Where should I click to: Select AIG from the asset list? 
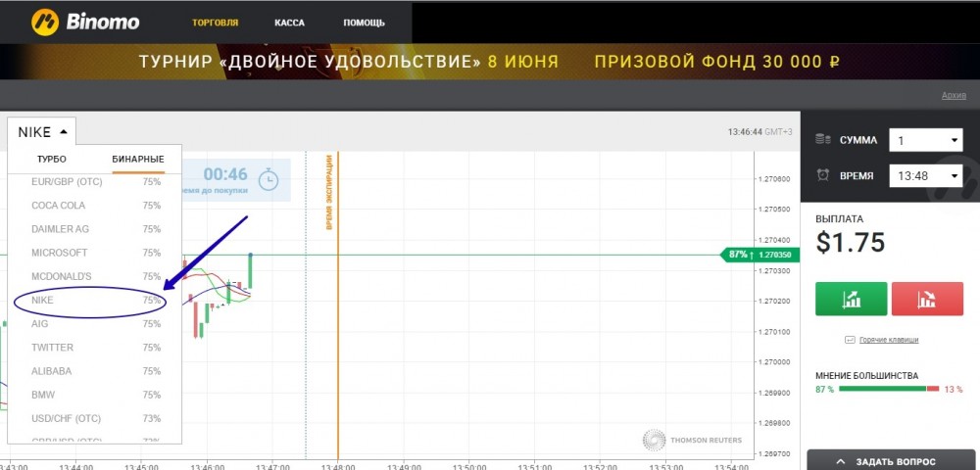(96, 324)
